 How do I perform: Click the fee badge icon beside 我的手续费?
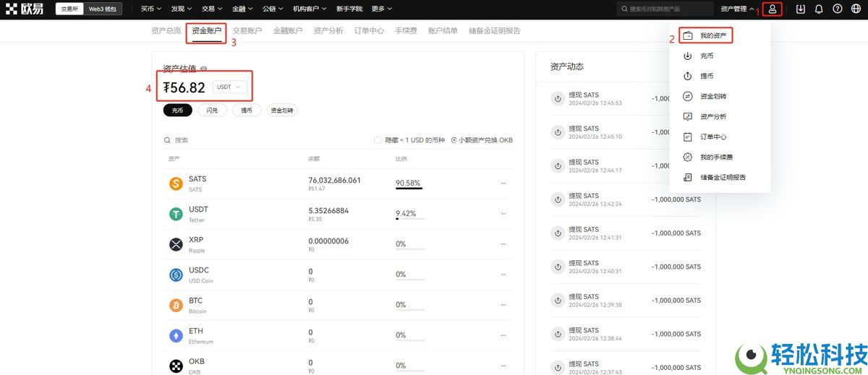pyautogui.click(x=688, y=157)
